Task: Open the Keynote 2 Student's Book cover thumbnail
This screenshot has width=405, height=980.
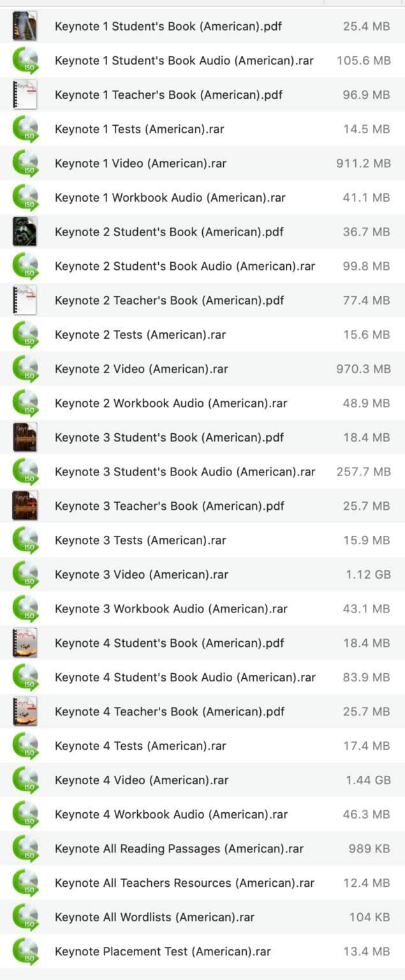Action: point(25,232)
